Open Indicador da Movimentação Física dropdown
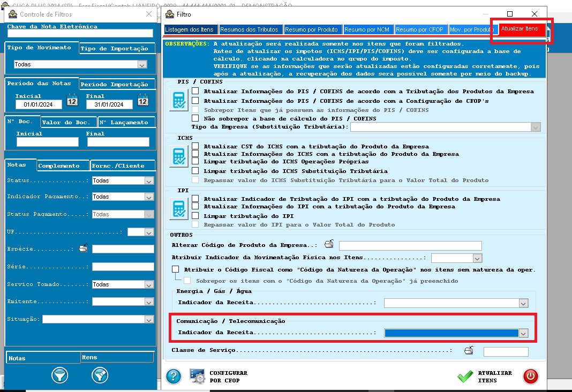 pyautogui.click(x=477, y=258)
